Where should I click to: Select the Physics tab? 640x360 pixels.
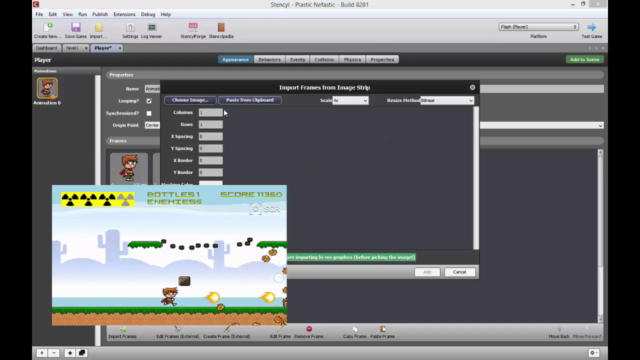click(352, 60)
